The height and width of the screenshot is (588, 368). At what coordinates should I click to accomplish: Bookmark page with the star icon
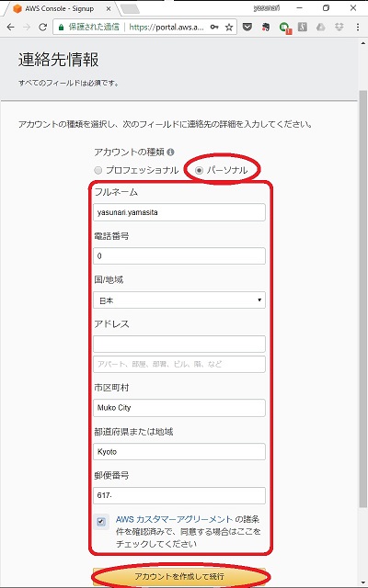[229, 27]
